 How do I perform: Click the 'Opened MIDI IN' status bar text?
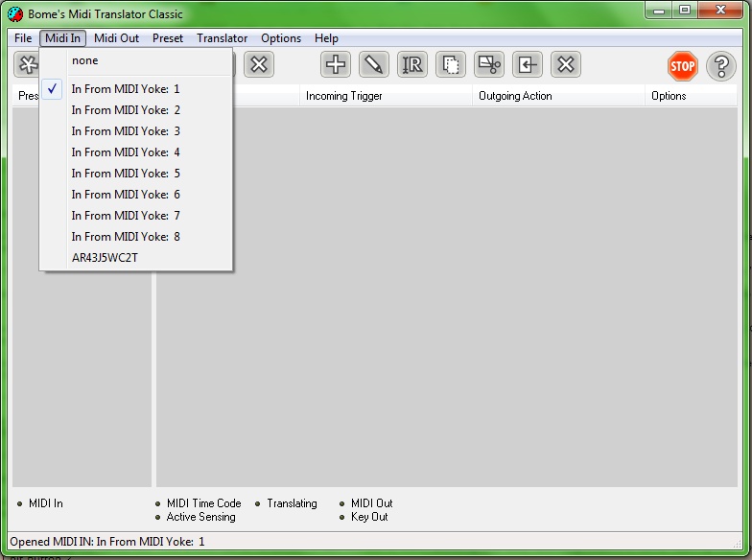coord(107,542)
